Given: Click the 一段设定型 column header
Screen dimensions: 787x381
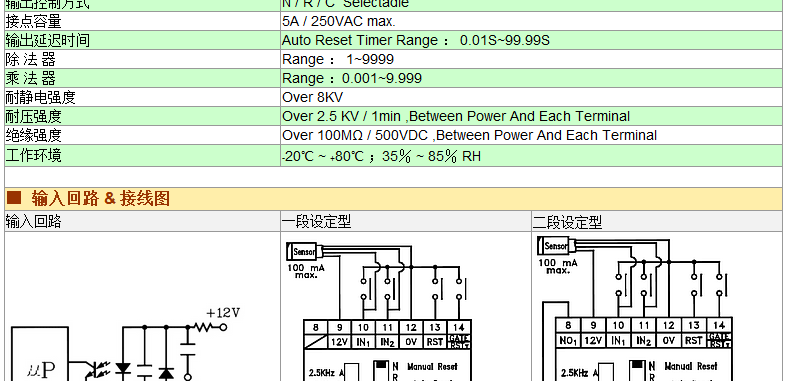Looking at the screenshot, I should [316, 221].
